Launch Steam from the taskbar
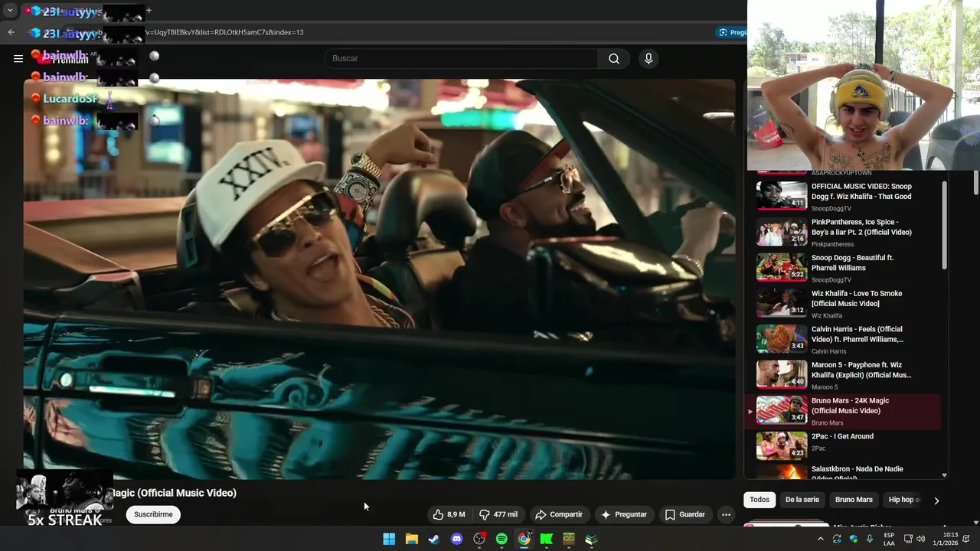This screenshot has height=551, width=980. coord(434,539)
